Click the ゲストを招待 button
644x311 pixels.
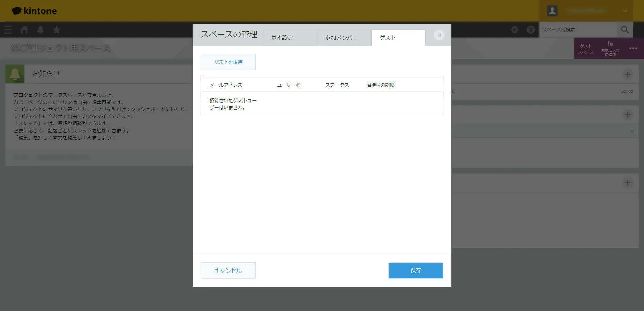(x=228, y=62)
